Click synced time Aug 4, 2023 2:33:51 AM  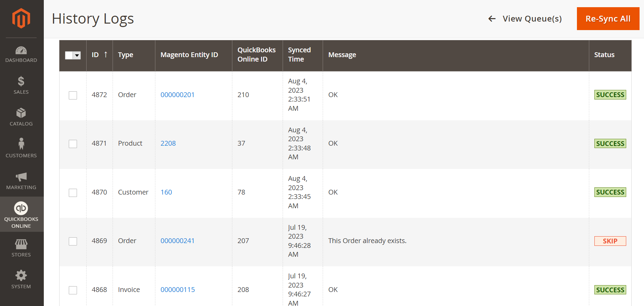(x=299, y=95)
